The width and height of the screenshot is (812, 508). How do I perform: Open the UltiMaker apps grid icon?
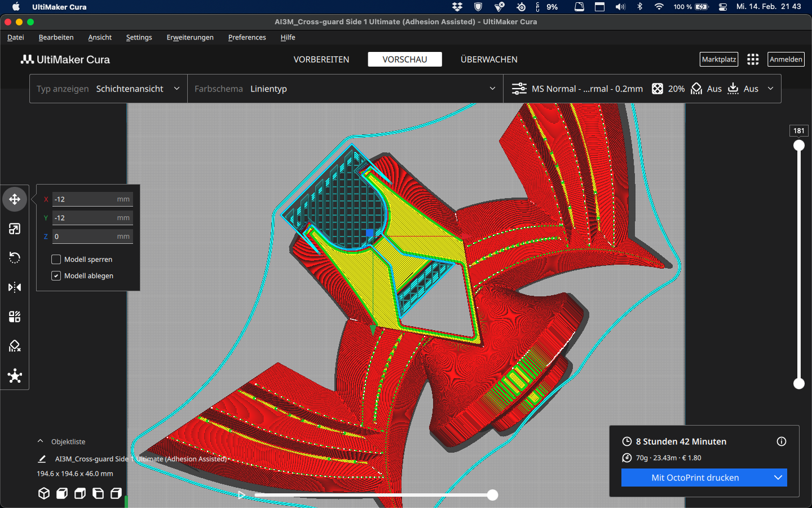(753, 59)
